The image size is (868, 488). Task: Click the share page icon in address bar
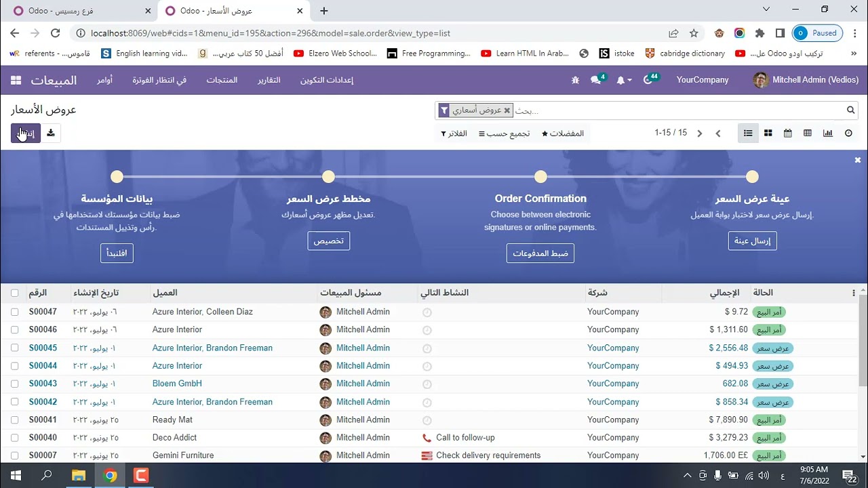pos(673,33)
